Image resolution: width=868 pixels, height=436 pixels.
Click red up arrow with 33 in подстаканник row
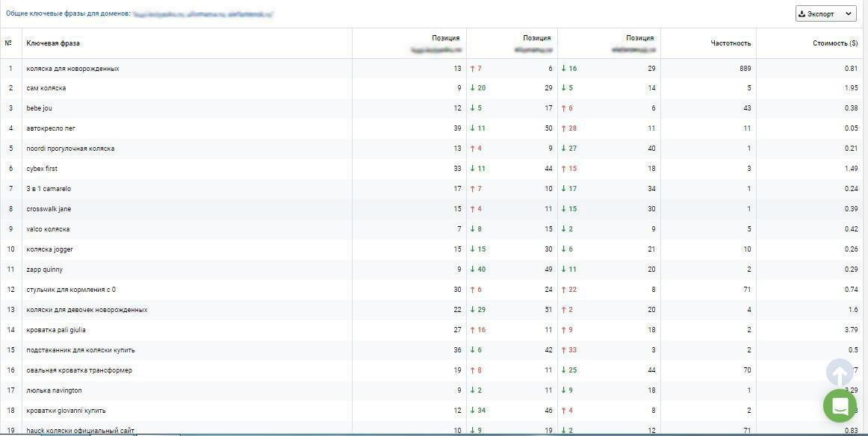pyautogui.click(x=569, y=350)
